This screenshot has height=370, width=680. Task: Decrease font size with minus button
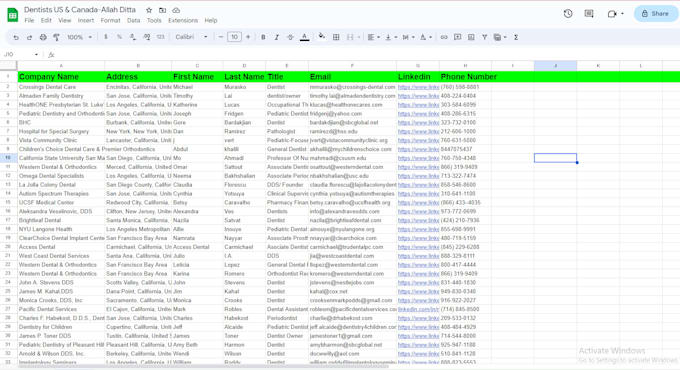[221, 37]
